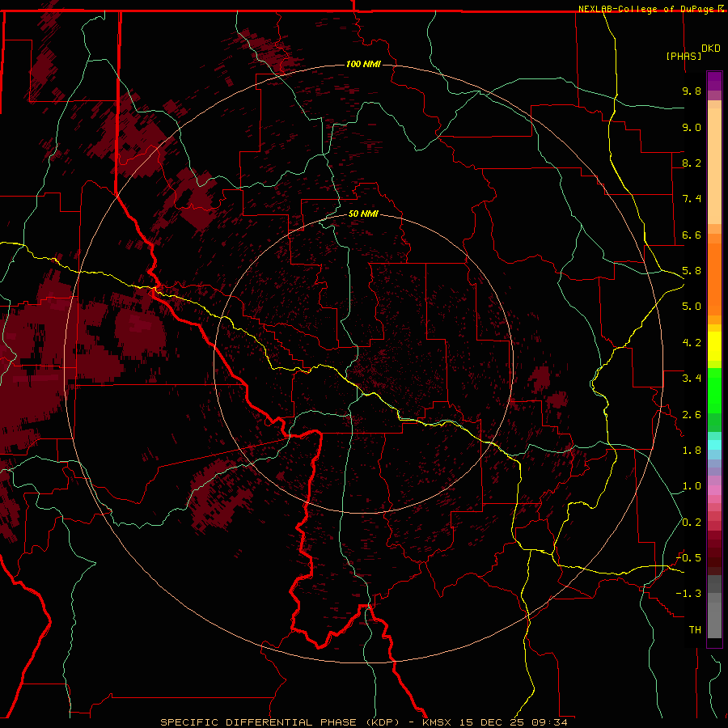728x728 pixels.
Task: Click the 8.2 value on color scale
Action: 692,163
